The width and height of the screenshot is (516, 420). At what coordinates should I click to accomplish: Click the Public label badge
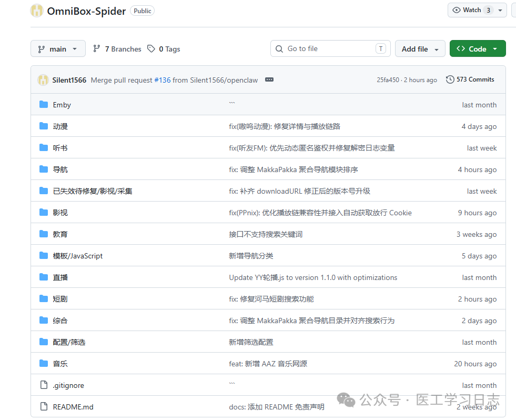pos(142,11)
